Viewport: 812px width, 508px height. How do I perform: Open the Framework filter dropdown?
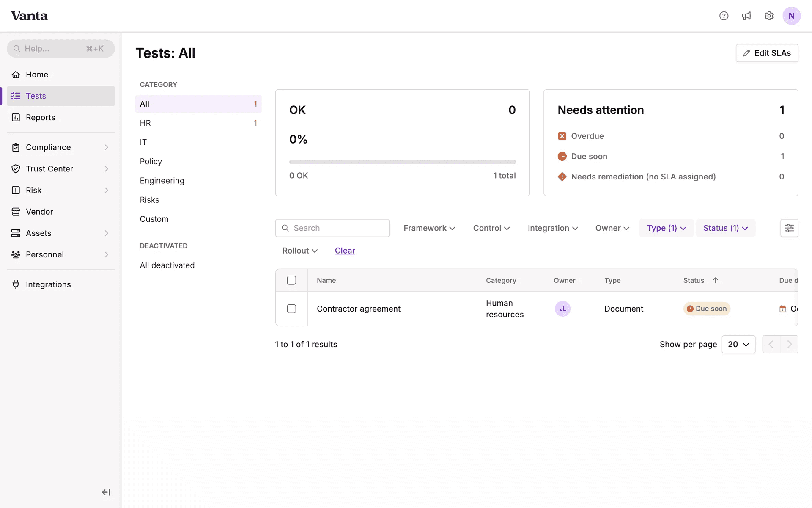(x=429, y=228)
